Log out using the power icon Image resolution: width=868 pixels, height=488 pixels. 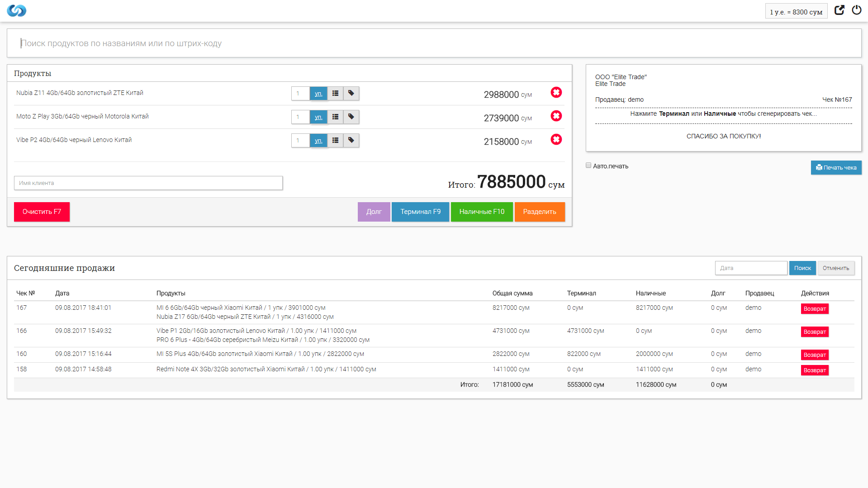tap(856, 10)
